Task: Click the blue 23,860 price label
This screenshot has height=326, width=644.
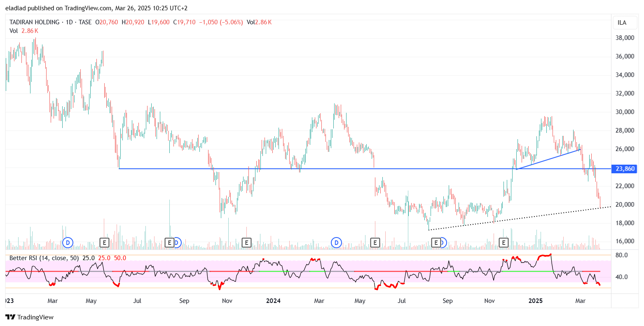Action: pos(625,169)
